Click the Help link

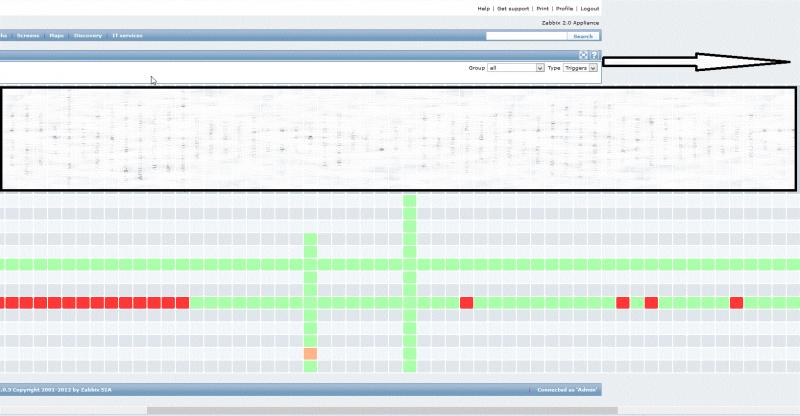483,9
